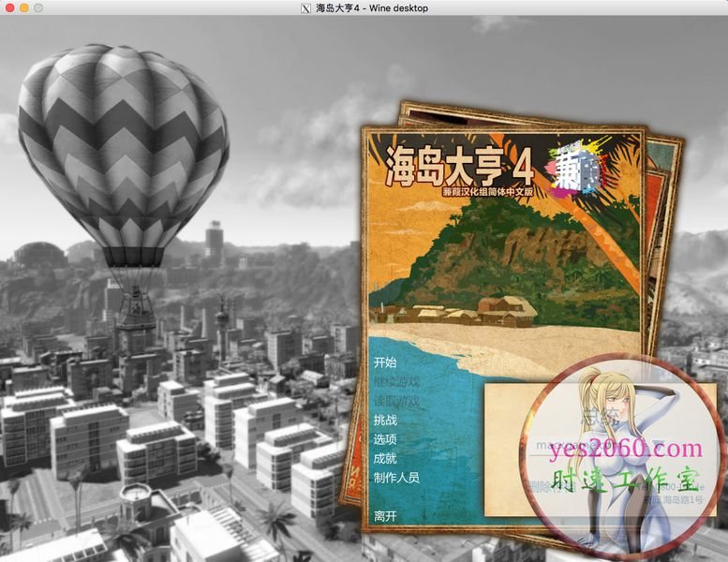The image size is (728, 562).
Task: Open 读取游戏 to load a save
Action: click(396, 401)
